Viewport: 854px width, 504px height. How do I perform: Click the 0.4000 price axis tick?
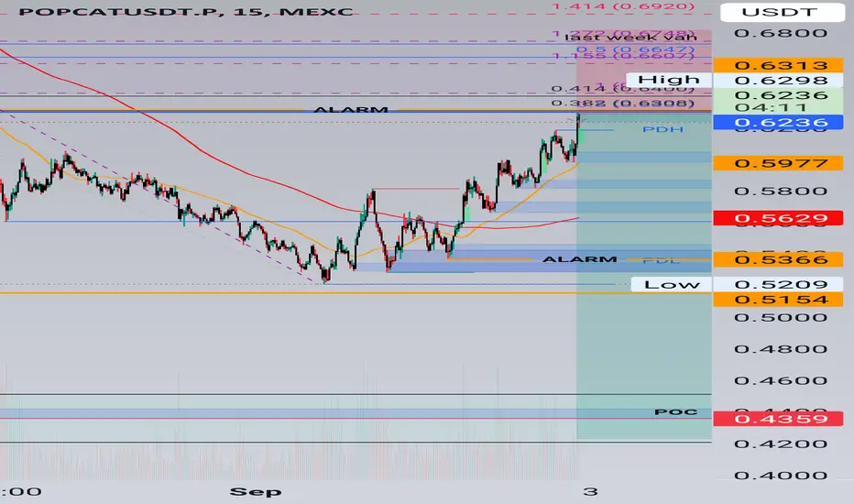(x=781, y=476)
